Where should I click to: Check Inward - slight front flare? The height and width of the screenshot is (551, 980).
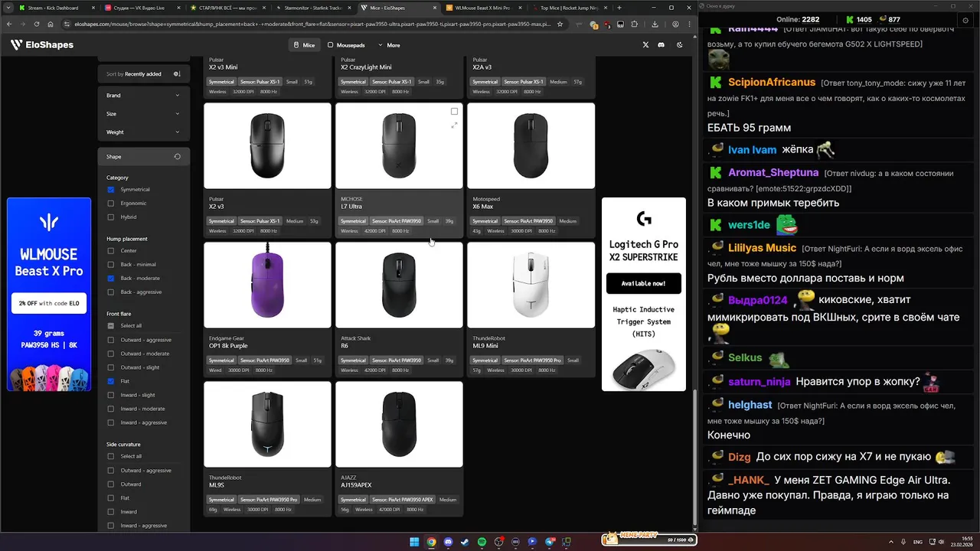click(x=111, y=395)
